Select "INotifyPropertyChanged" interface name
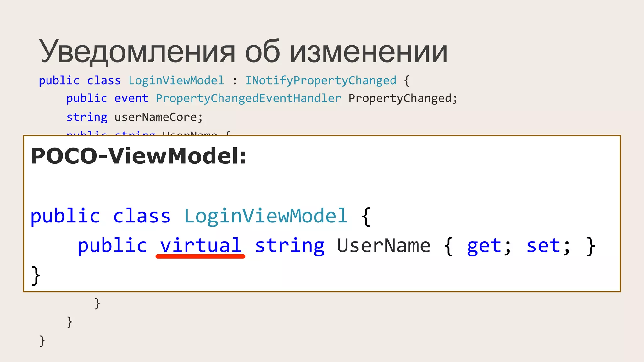This screenshot has height=362, width=644. 321,81
